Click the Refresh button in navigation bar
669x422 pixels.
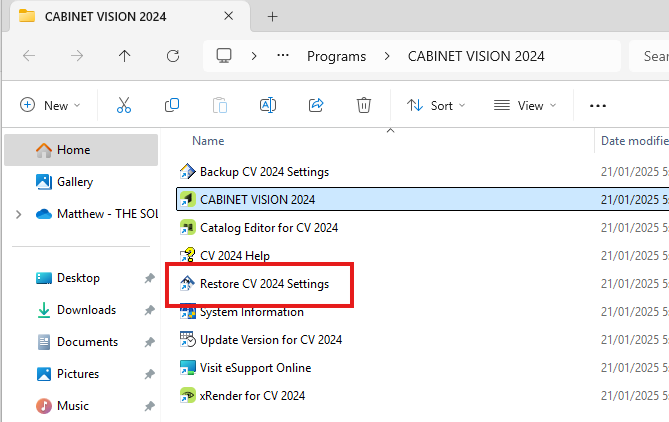tap(173, 56)
